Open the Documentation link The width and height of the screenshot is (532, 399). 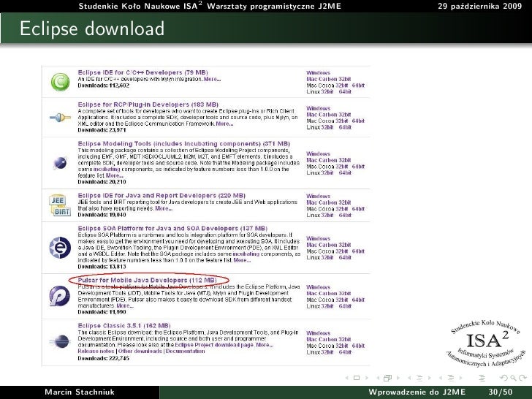coord(186,351)
